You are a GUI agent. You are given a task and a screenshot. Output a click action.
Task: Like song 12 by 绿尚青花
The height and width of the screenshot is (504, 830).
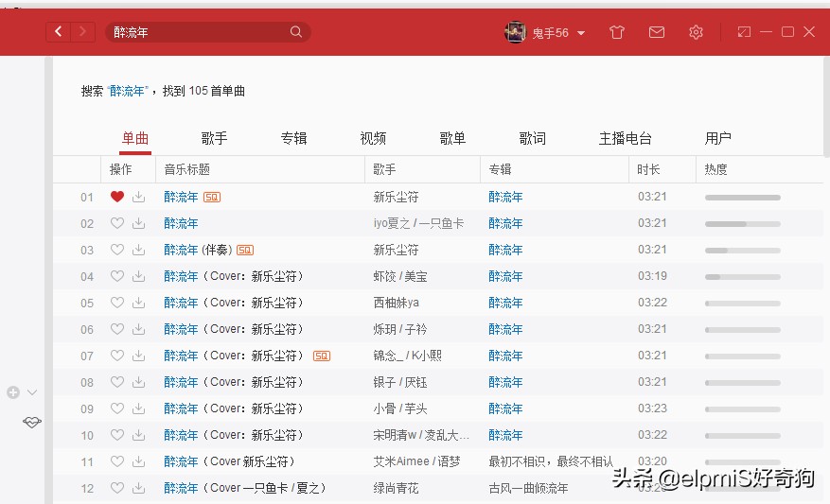[x=117, y=488]
